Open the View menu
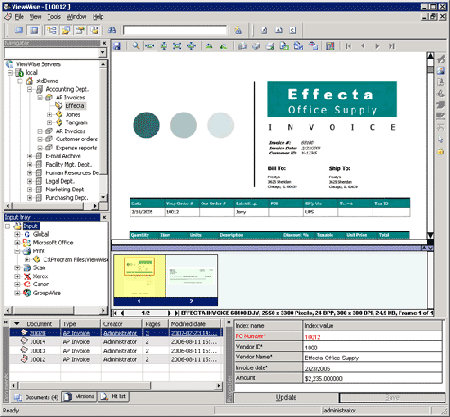 35,16
